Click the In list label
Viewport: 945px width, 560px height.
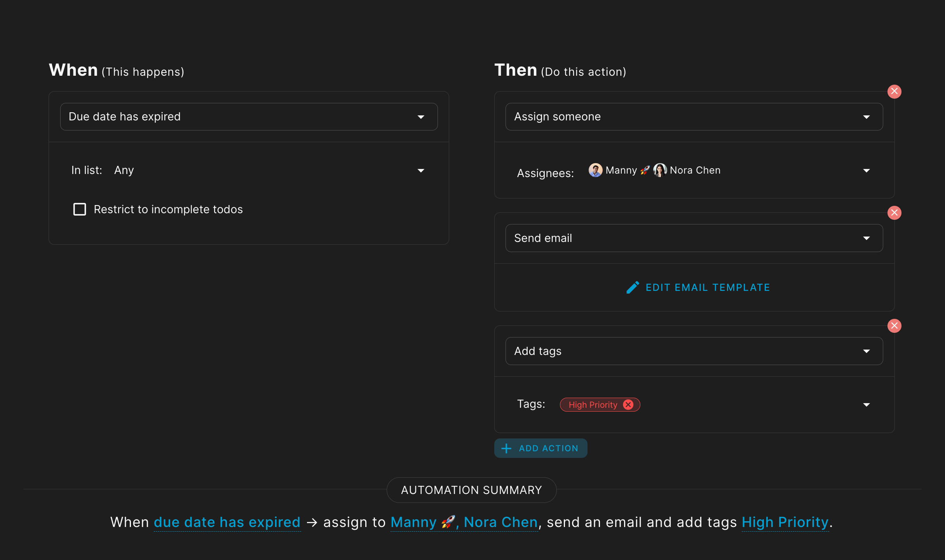(87, 170)
